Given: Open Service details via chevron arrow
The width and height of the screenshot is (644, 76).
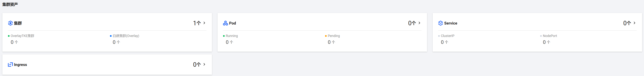Looking at the screenshot, I should (634, 23).
